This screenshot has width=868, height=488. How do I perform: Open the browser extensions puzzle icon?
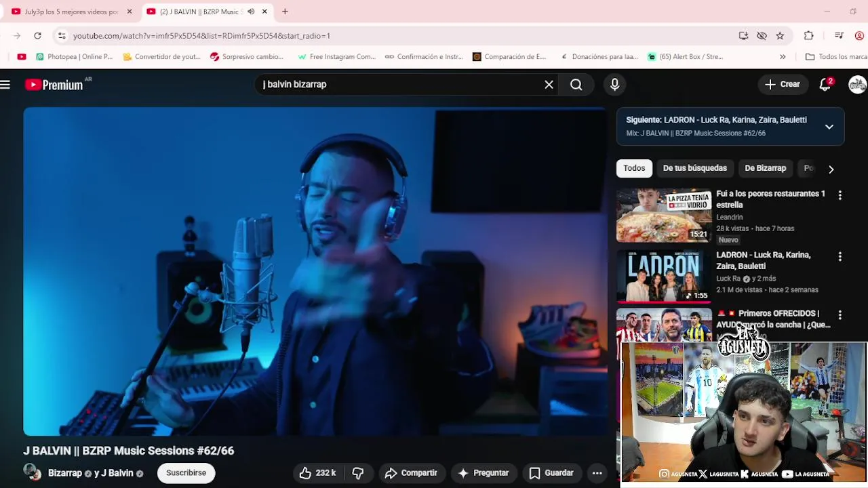(x=808, y=36)
